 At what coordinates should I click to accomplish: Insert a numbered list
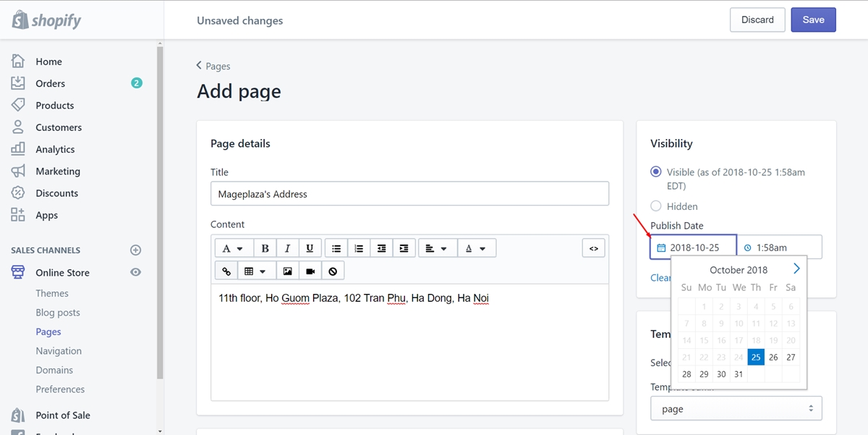point(359,248)
